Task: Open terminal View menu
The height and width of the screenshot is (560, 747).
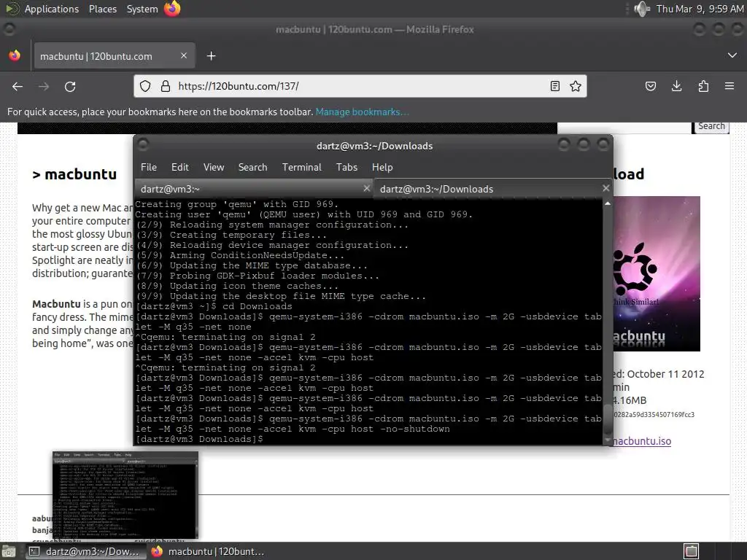Action: 214,167
